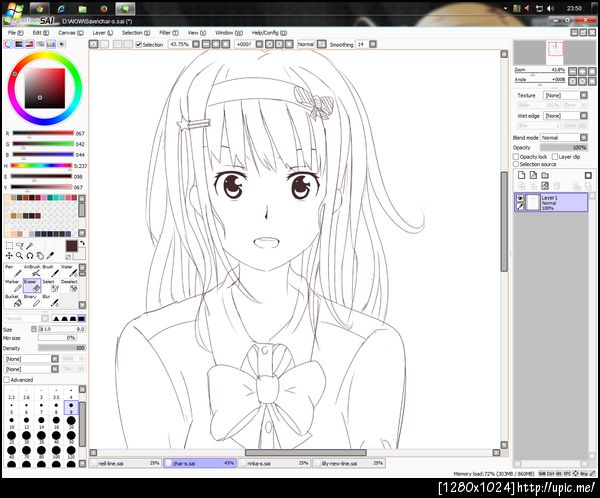
Task: Enable the Layer clip checkbox
Action: click(x=555, y=157)
